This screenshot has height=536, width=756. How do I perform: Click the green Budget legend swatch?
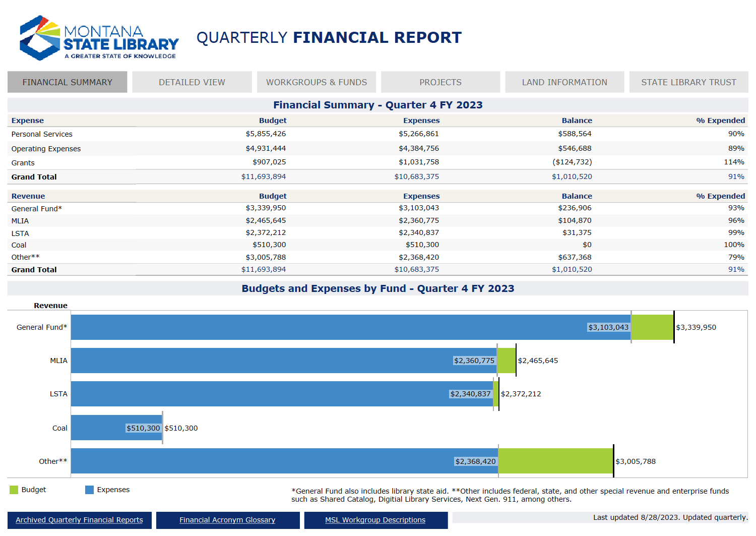coord(14,490)
